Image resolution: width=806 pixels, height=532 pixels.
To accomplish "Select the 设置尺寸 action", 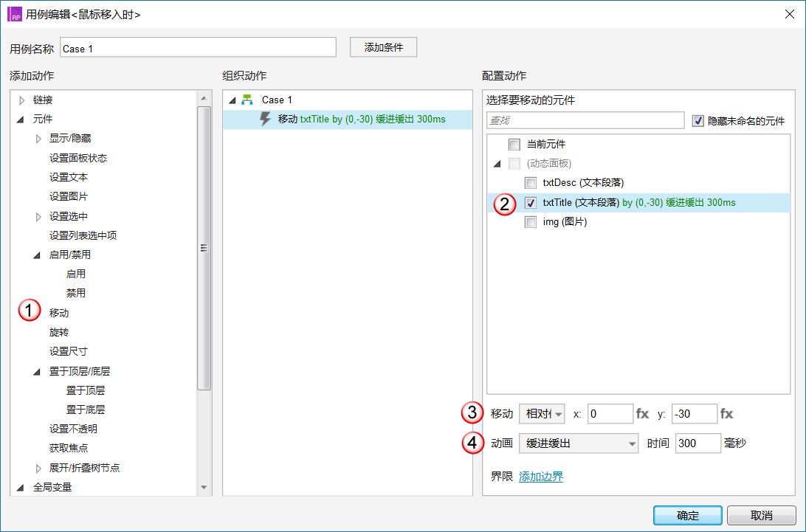I will [69, 351].
